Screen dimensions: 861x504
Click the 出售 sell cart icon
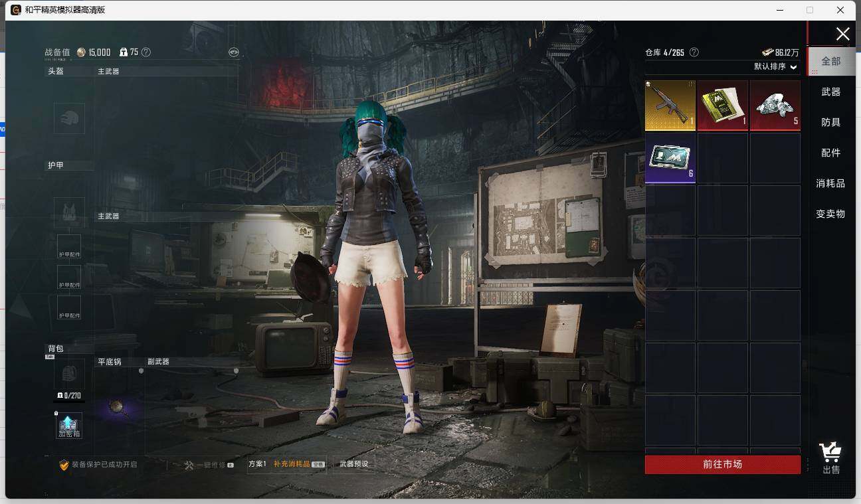tap(831, 458)
